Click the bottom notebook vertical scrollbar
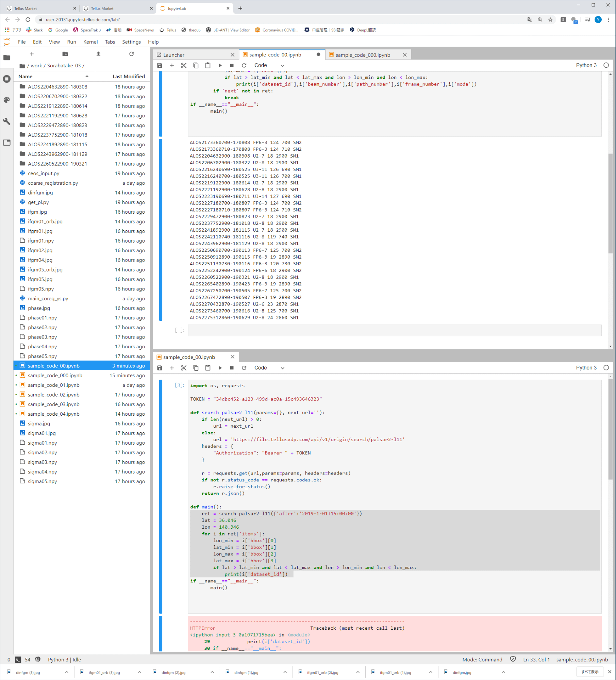Screen dimensions: 616x680 pos(611,429)
